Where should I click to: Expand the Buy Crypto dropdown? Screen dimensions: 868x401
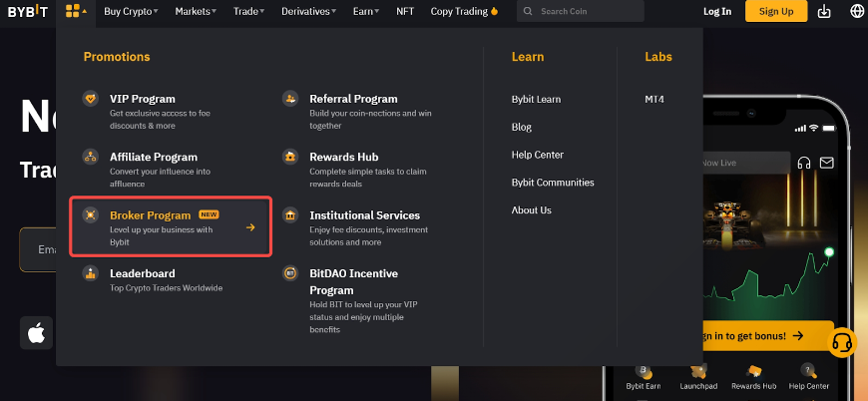point(132,12)
